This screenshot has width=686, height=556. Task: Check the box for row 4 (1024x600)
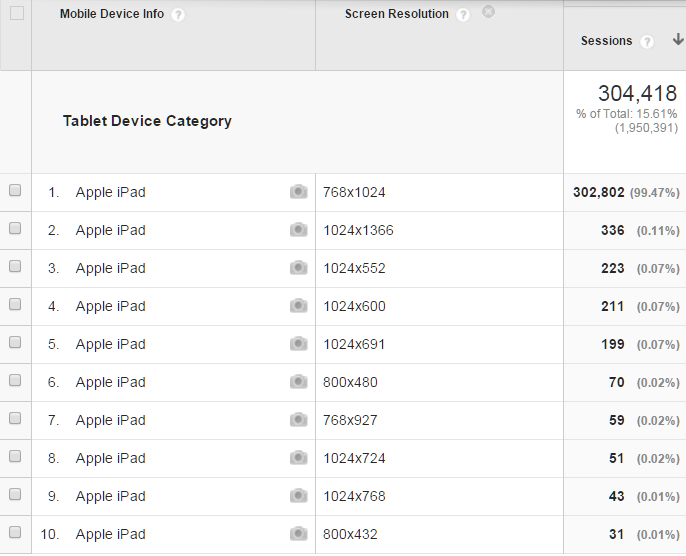tap(15, 304)
